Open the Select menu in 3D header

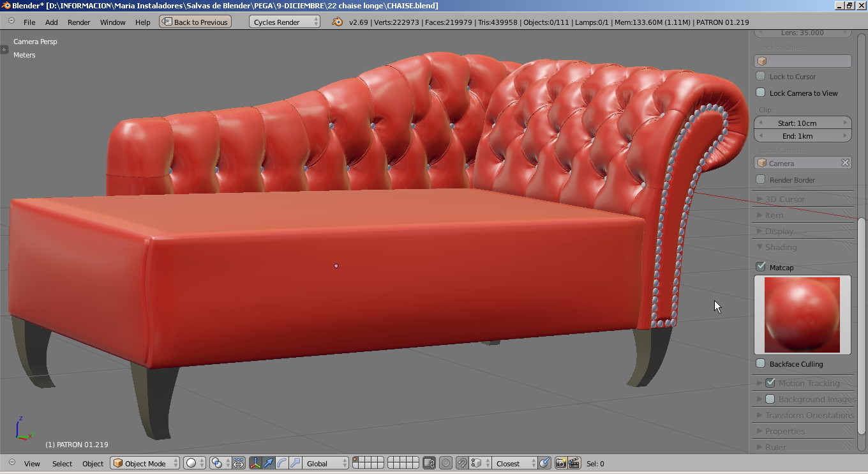[x=63, y=464]
